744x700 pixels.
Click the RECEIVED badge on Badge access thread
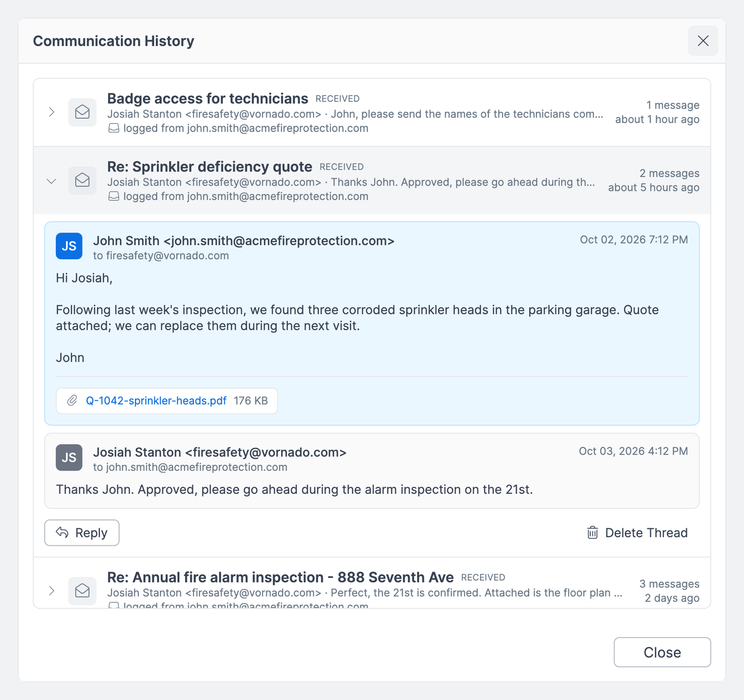(337, 99)
